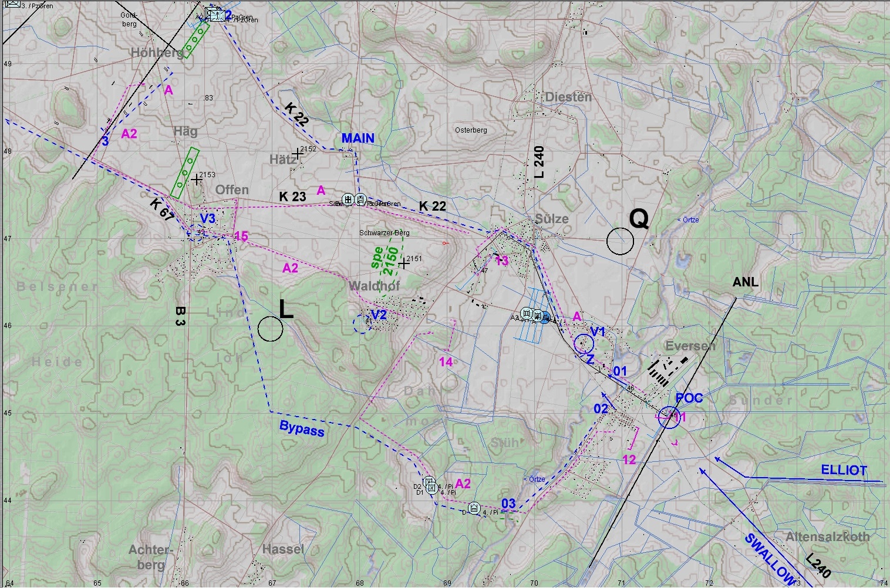The width and height of the screenshot is (890, 588).
Task: Select the blue Bypass route label
Action: pyautogui.click(x=302, y=429)
